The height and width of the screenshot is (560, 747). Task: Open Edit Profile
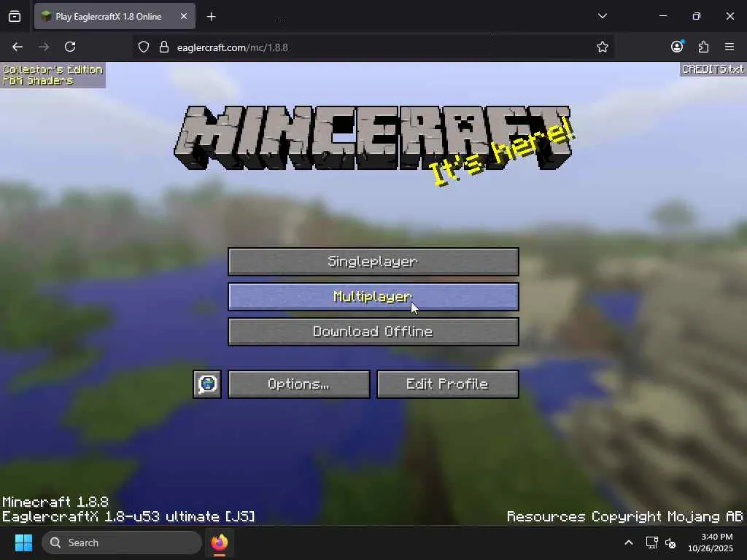447,384
